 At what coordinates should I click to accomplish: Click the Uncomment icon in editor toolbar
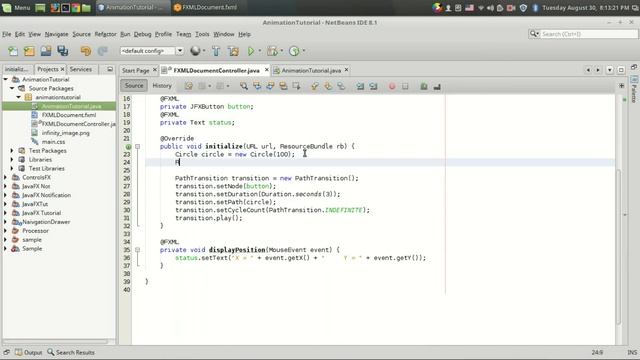coord(437,86)
